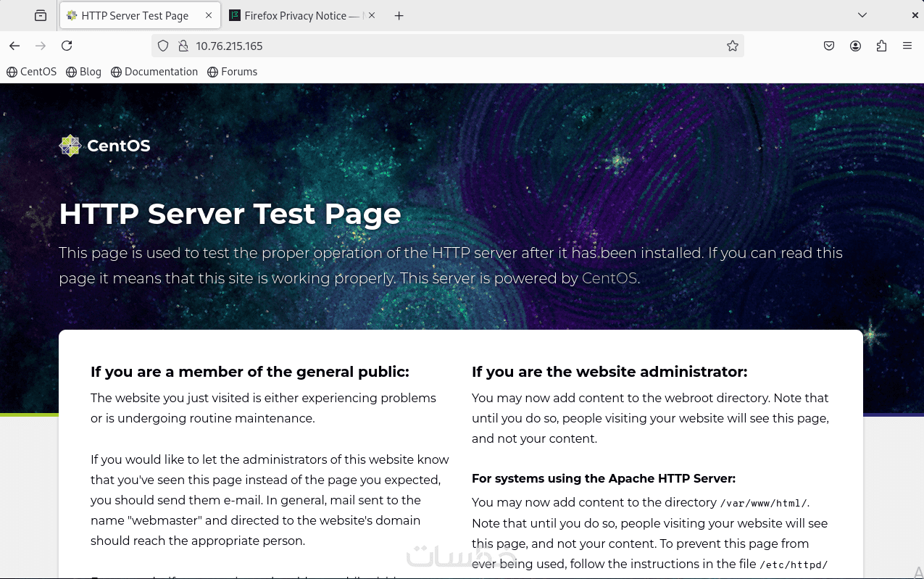Click the general public section heading
Image resolution: width=924 pixels, height=579 pixels.
coord(250,372)
